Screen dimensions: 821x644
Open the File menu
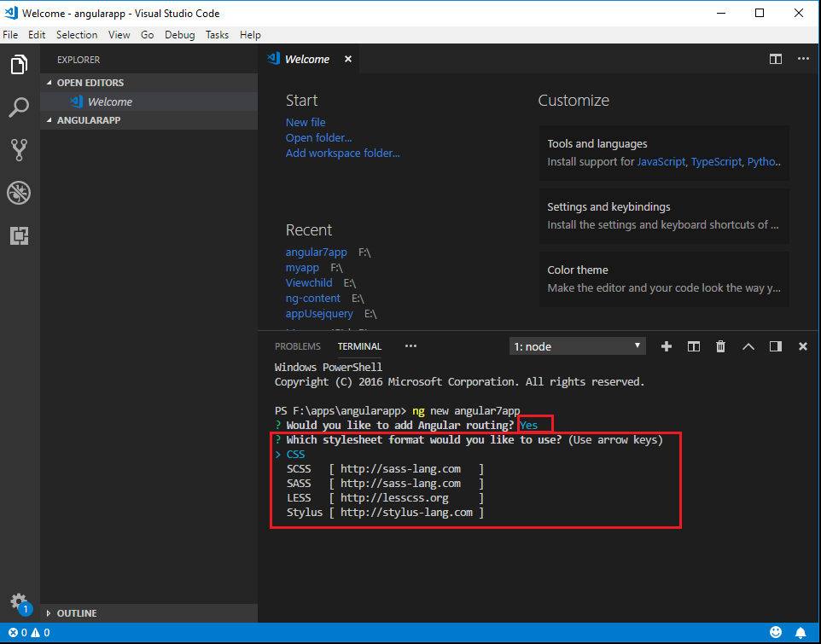coord(10,34)
